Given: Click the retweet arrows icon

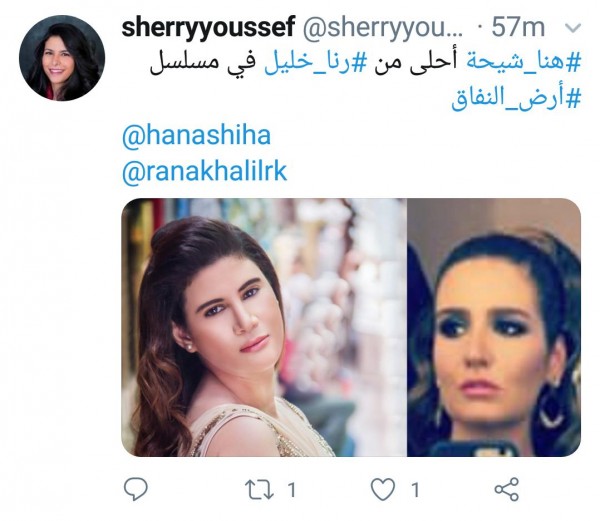Looking at the screenshot, I should tap(259, 490).
